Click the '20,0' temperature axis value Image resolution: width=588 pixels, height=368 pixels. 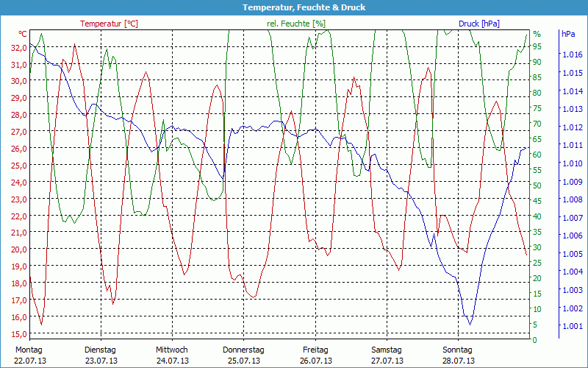19,250
